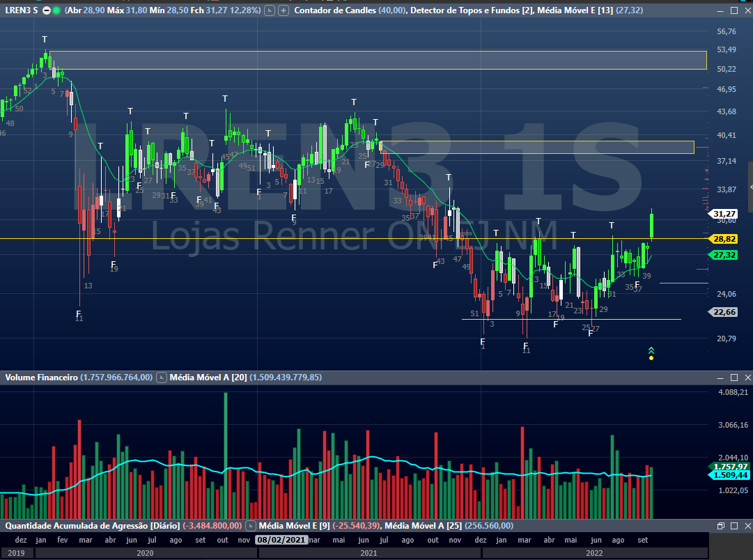Click the Média Móvel E [13] indicator label
Viewport: 753px width, 560px height.
click(x=575, y=10)
